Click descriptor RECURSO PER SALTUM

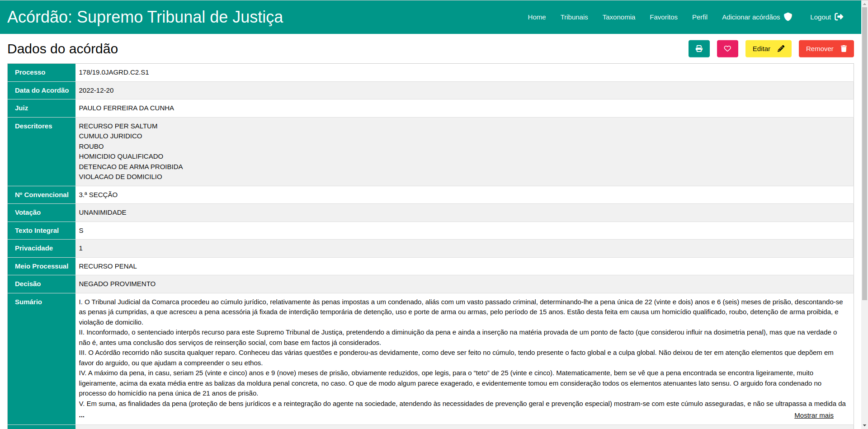[118, 126]
